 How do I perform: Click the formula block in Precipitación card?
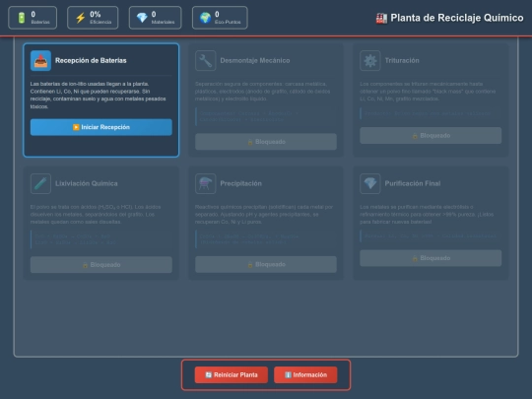pos(266,239)
